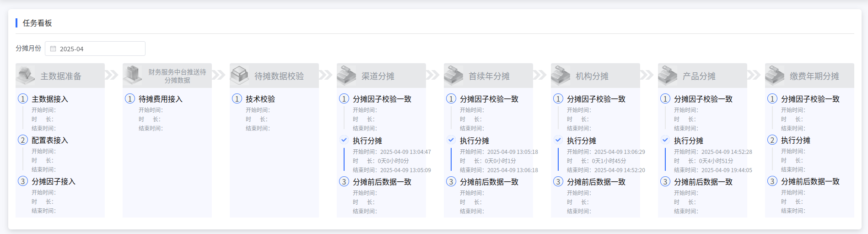
Task: Click the calendar icon in month field
Action: (x=53, y=49)
